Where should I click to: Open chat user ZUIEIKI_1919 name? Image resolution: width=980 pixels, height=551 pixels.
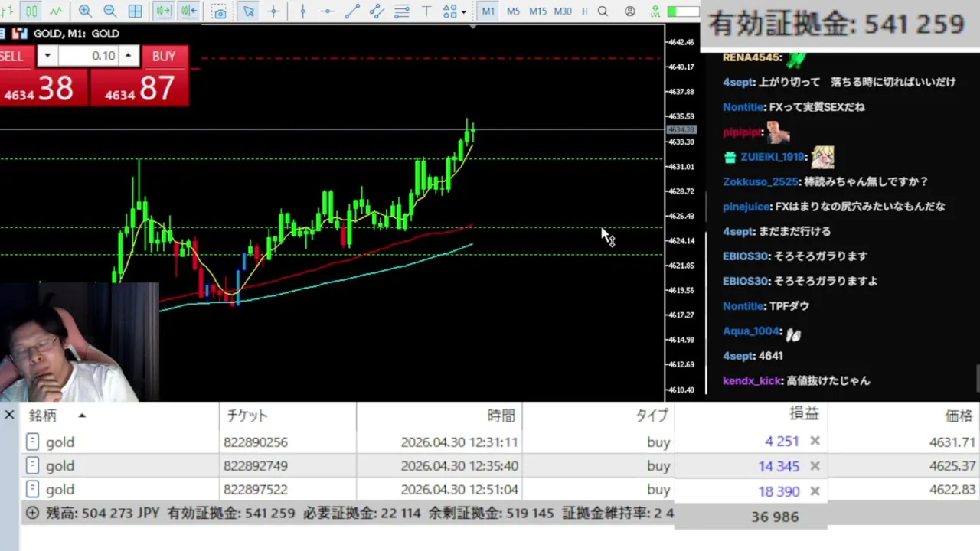click(773, 157)
